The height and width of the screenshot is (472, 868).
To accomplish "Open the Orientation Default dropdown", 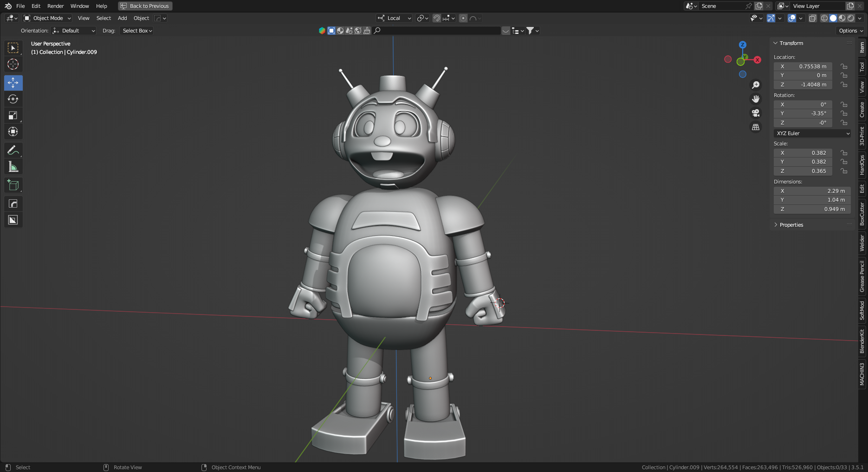I will click(74, 31).
